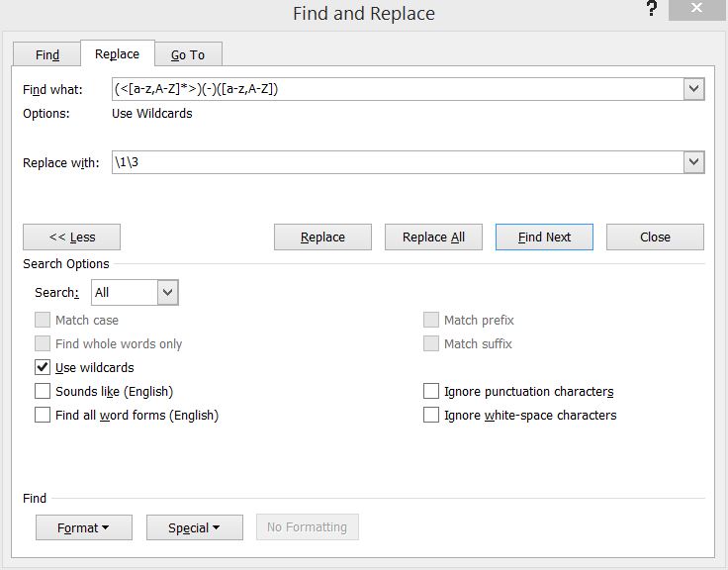Screen dimensions: 728x570
Task: Open the Go To tab
Action: (188, 54)
